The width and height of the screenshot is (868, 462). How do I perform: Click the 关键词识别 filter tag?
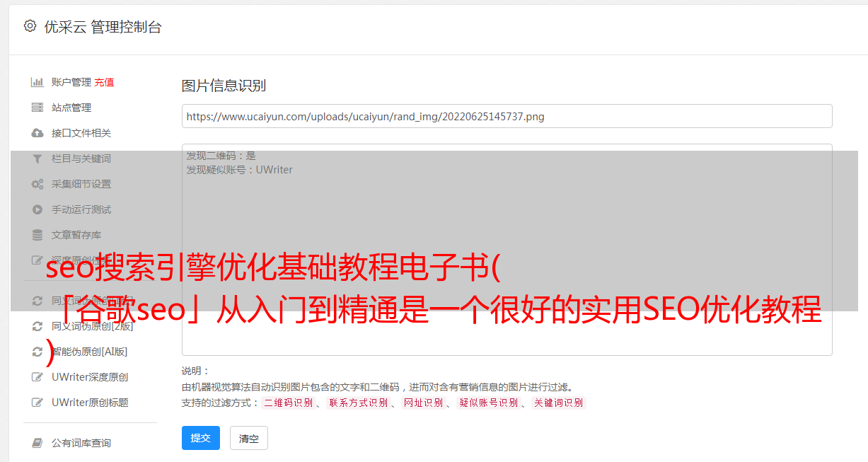coord(559,403)
